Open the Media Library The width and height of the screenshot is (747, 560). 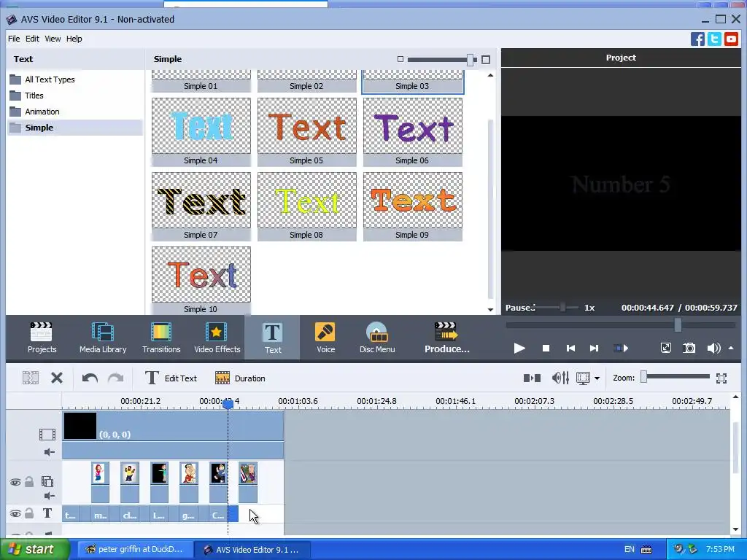[x=103, y=338]
